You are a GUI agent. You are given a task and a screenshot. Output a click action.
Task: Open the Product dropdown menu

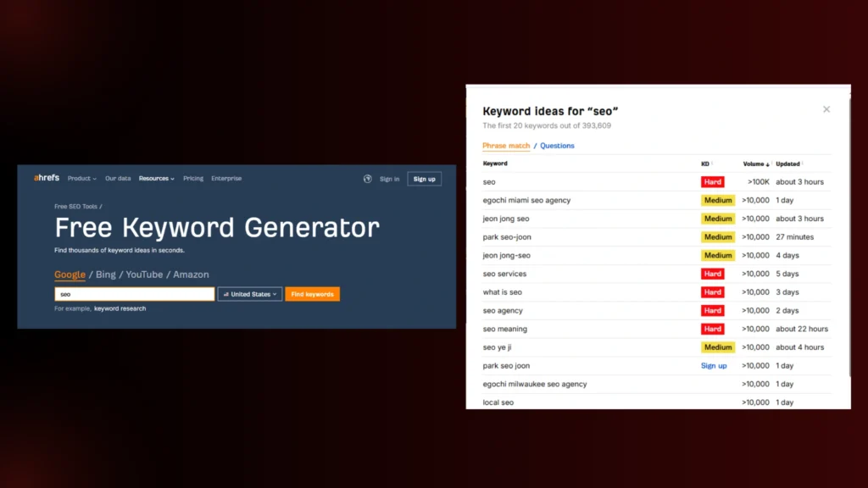pos(82,179)
